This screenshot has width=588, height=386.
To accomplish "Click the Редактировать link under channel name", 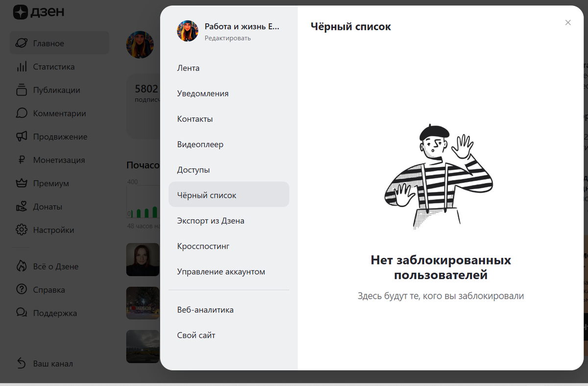I will coord(227,38).
